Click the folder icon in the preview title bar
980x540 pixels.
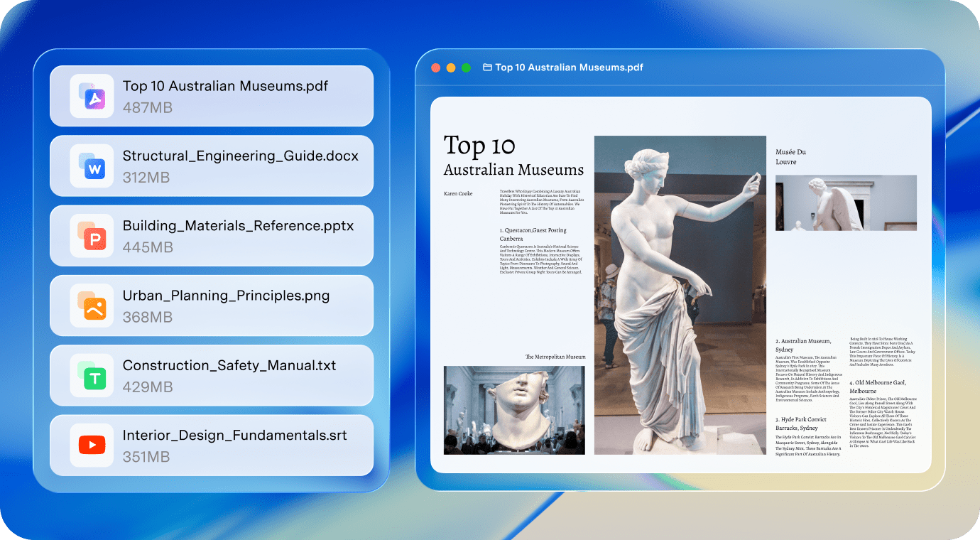click(487, 67)
